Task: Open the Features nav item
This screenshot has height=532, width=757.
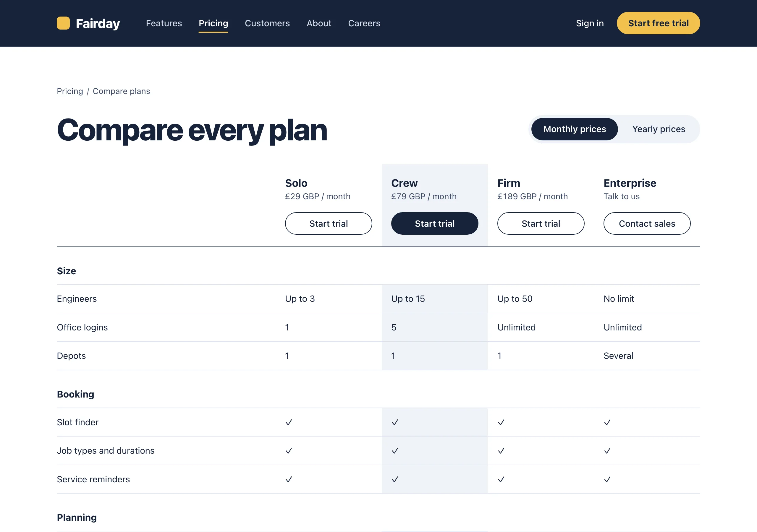Action: [x=164, y=23]
